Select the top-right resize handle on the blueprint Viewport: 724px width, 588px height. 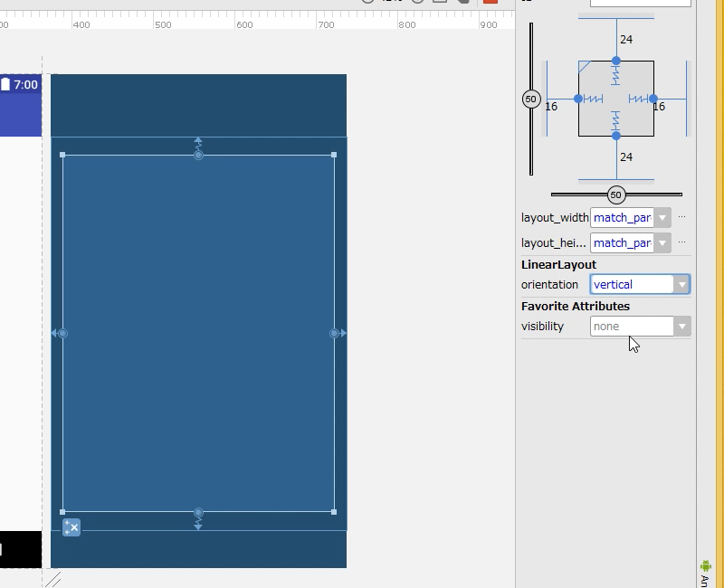click(334, 155)
